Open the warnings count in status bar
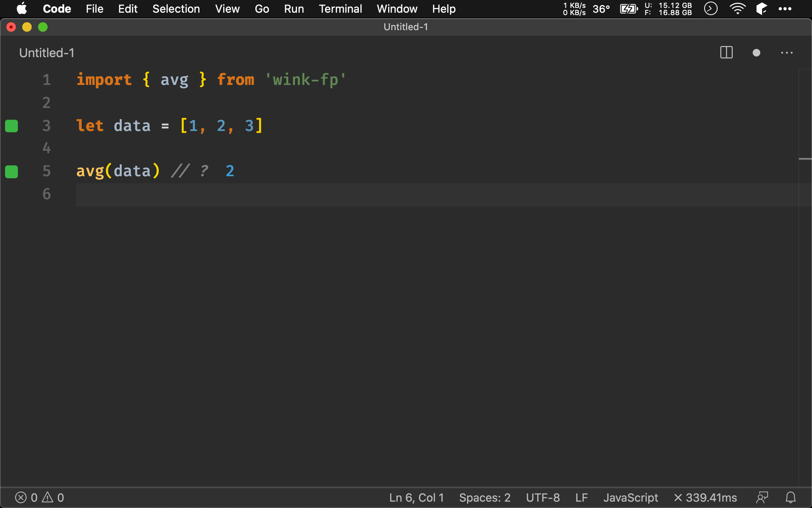Viewport: 812px width, 508px height. [x=53, y=497]
